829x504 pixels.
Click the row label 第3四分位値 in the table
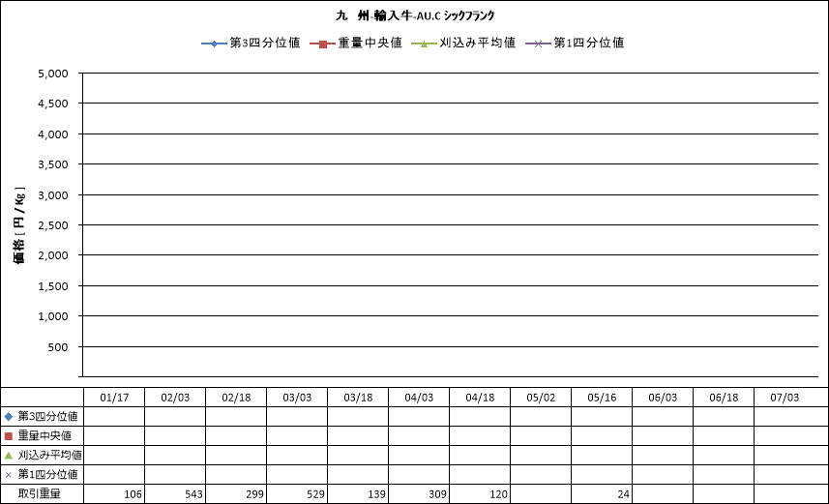[48, 416]
